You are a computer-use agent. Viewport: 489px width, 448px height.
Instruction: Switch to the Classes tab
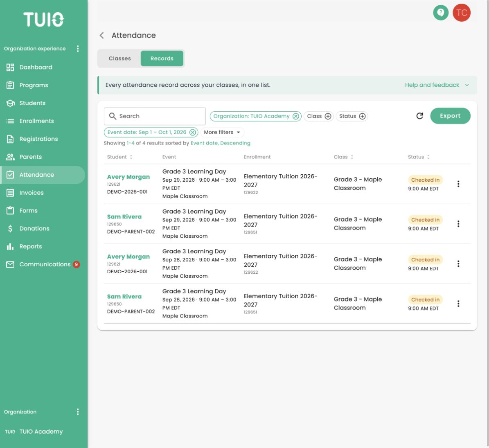point(120,59)
